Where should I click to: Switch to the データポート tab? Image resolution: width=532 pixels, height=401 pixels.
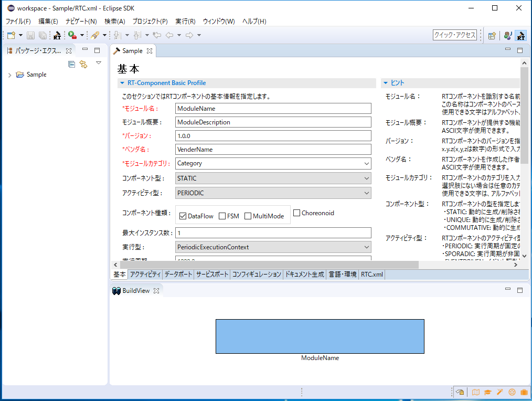click(178, 275)
